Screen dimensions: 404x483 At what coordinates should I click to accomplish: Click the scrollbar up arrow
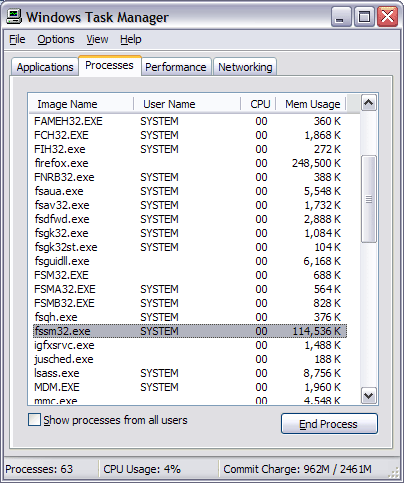click(x=368, y=103)
